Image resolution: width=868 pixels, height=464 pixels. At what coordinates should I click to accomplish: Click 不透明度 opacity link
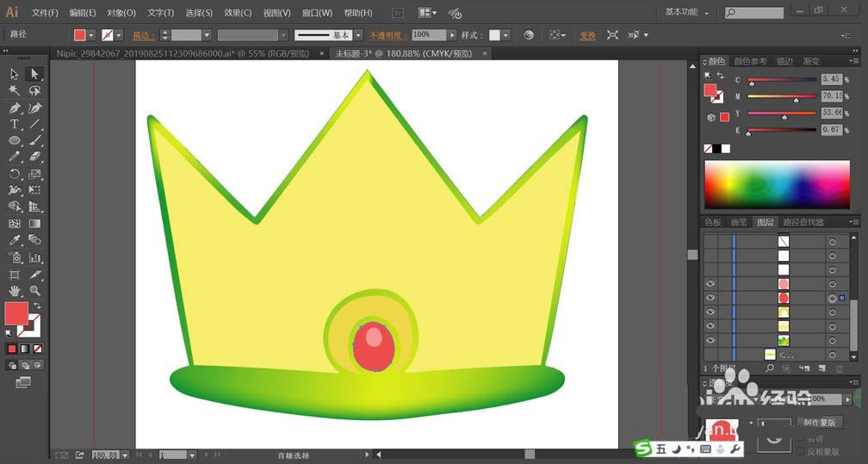387,35
